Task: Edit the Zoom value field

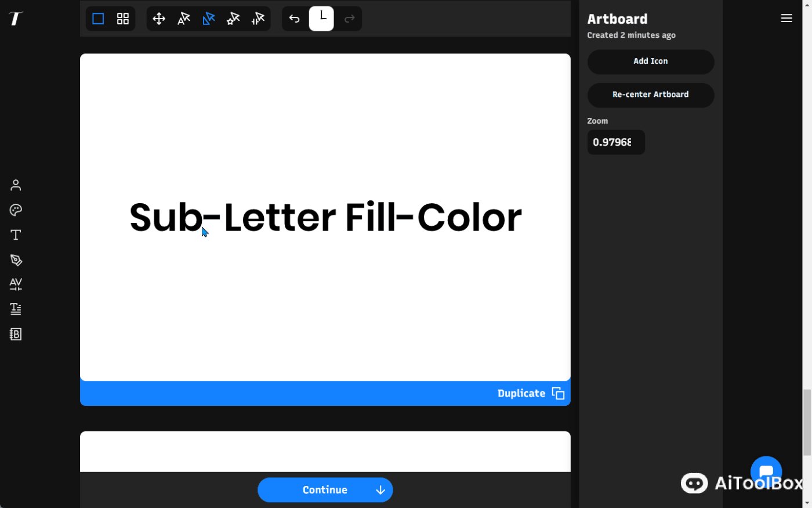Action: point(615,142)
